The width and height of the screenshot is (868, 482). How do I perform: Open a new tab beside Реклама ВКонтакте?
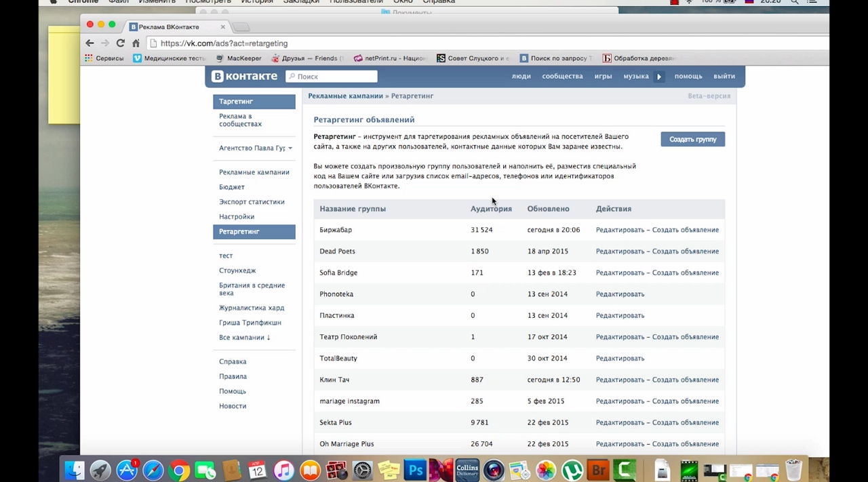pyautogui.click(x=241, y=27)
